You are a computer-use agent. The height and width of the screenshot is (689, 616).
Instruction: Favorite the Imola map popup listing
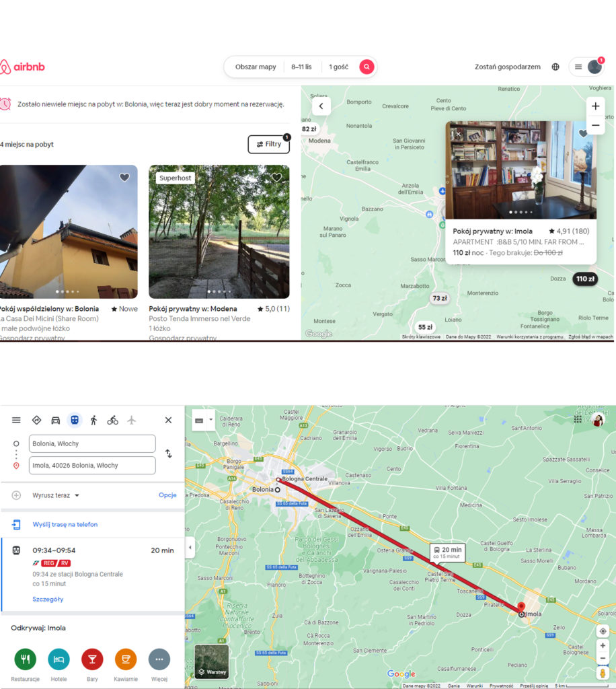(x=583, y=133)
